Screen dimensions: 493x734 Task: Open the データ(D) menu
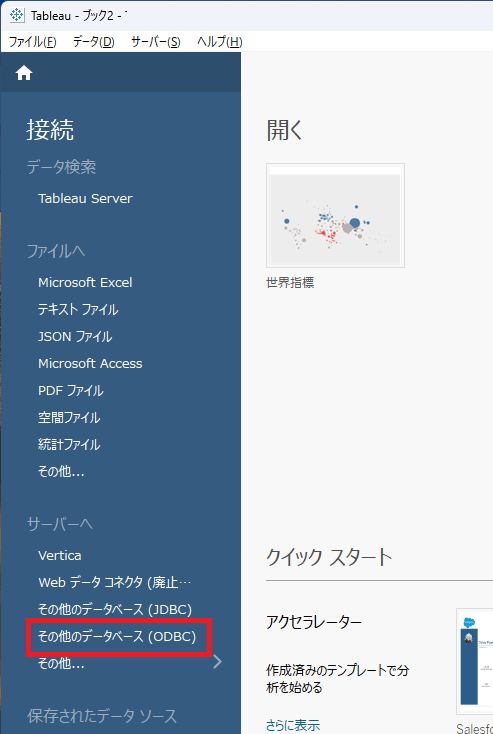coord(94,42)
